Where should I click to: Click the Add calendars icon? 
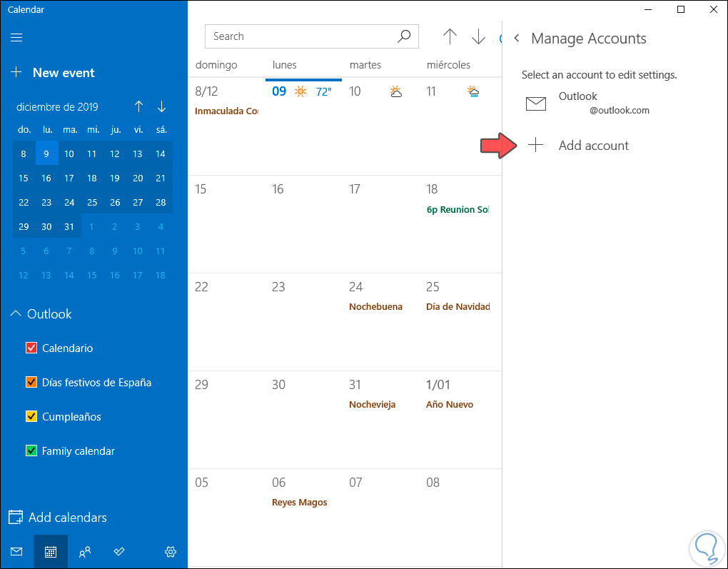[x=16, y=518]
